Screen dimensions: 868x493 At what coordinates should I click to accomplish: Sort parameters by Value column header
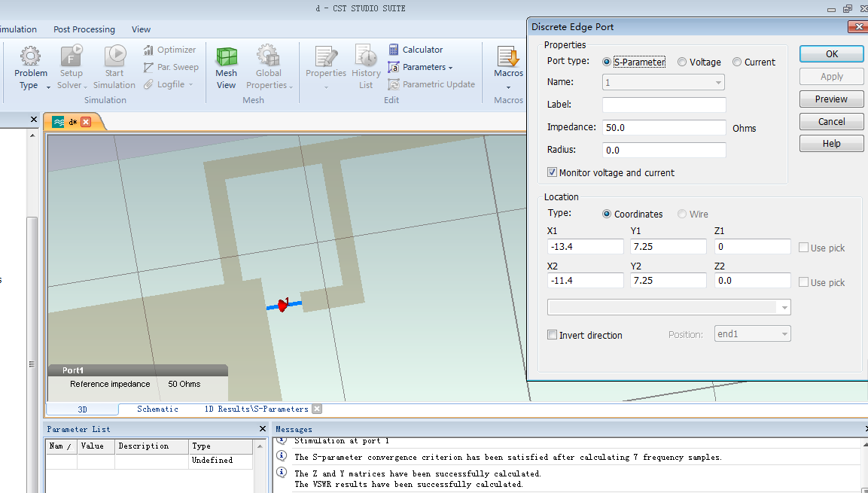[96, 446]
